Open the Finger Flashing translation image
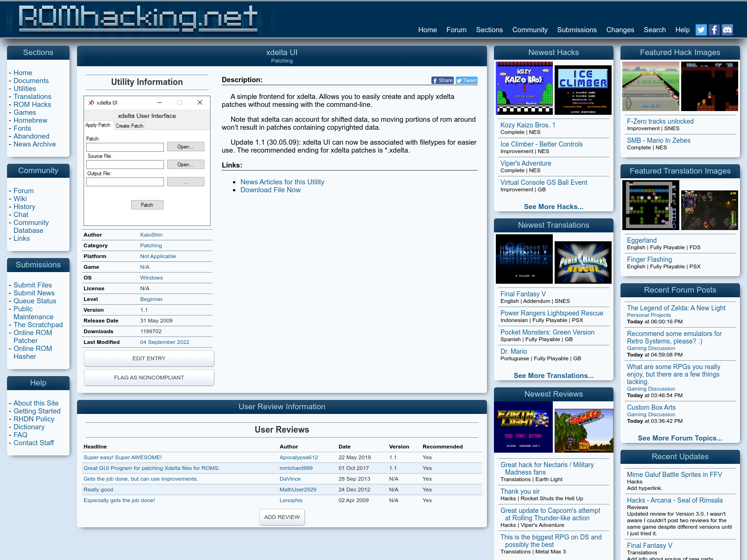The image size is (747, 560). pos(710,210)
